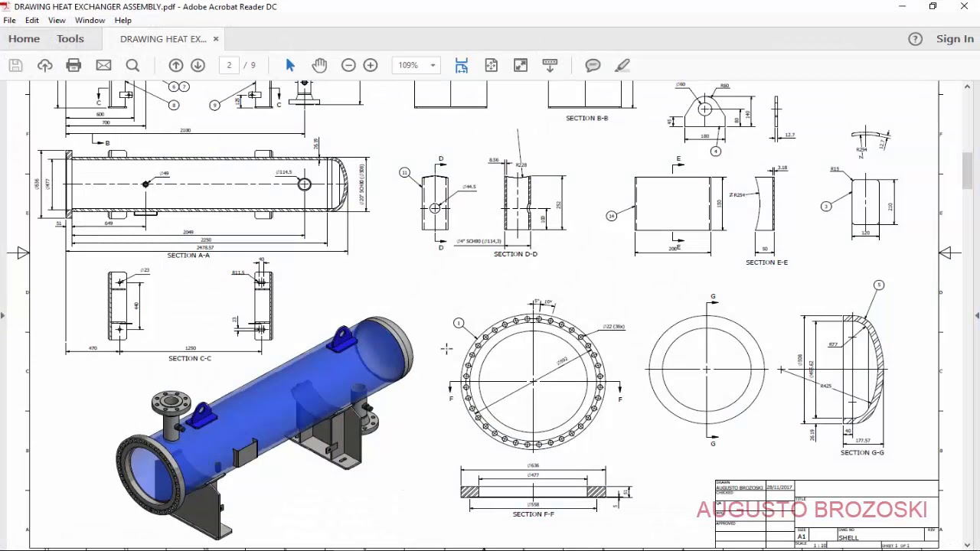Screen dimensions: 980x551
Task: Click the SECTION E-E label
Action: (x=766, y=262)
